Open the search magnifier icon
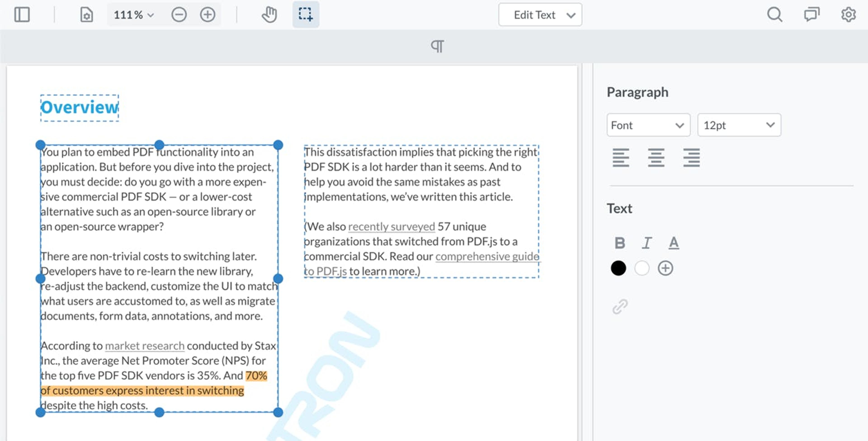The height and width of the screenshot is (441, 868). [774, 15]
